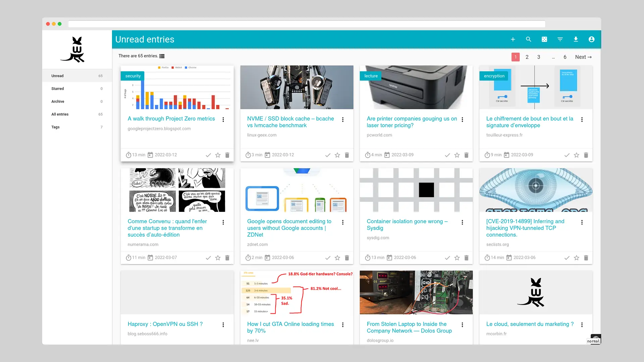Click the security tag label
The image size is (644, 362).
pos(133,76)
